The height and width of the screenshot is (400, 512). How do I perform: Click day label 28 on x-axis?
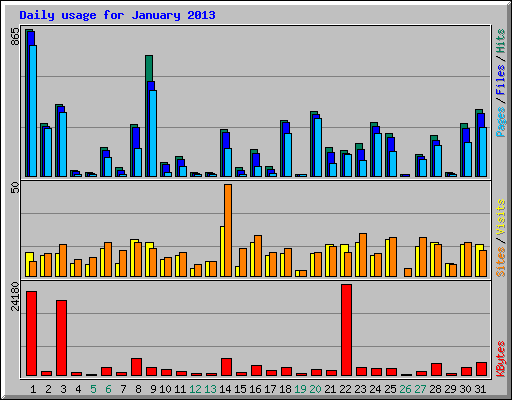click(435, 389)
